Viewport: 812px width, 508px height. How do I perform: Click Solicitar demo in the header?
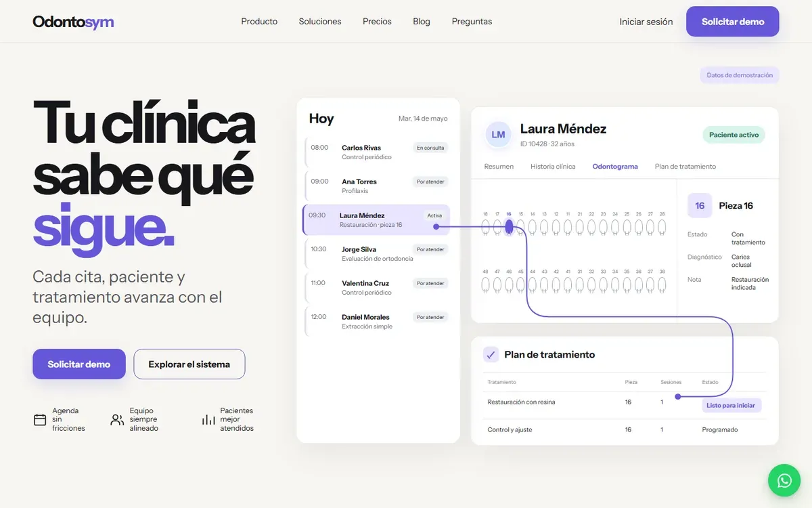click(x=733, y=22)
